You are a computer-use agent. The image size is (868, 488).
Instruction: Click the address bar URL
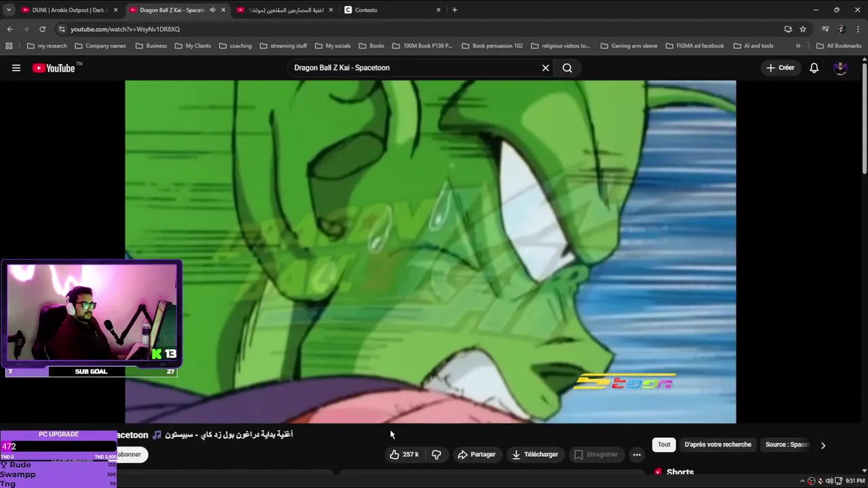click(x=125, y=29)
